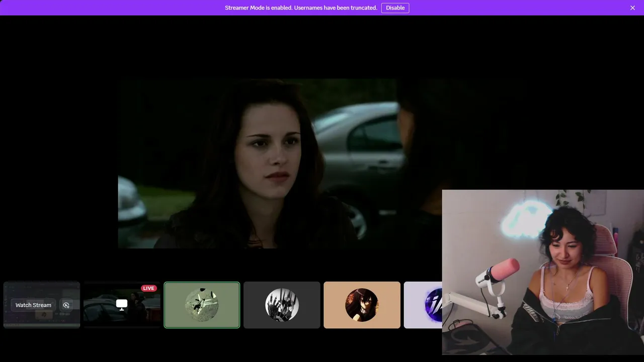This screenshot has width=644, height=362.
Task: Click the Streamer Mode enabled message text
Action: pos(301,8)
